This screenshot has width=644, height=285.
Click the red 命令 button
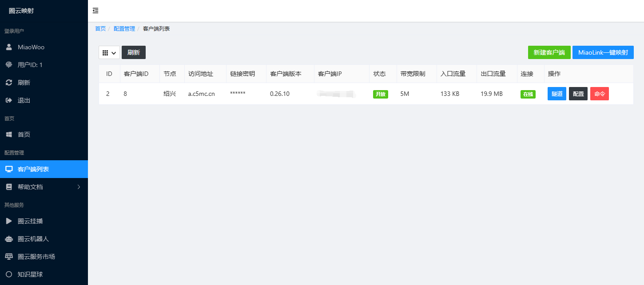click(x=600, y=94)
